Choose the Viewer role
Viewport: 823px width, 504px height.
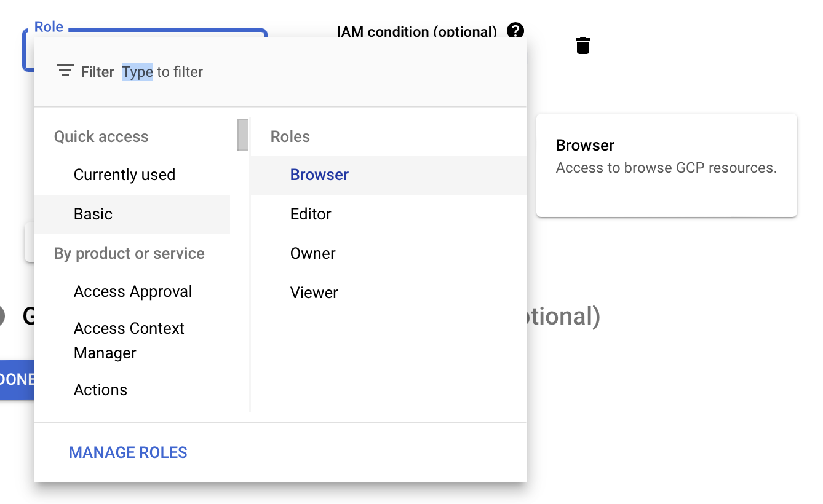coord(388,293)
